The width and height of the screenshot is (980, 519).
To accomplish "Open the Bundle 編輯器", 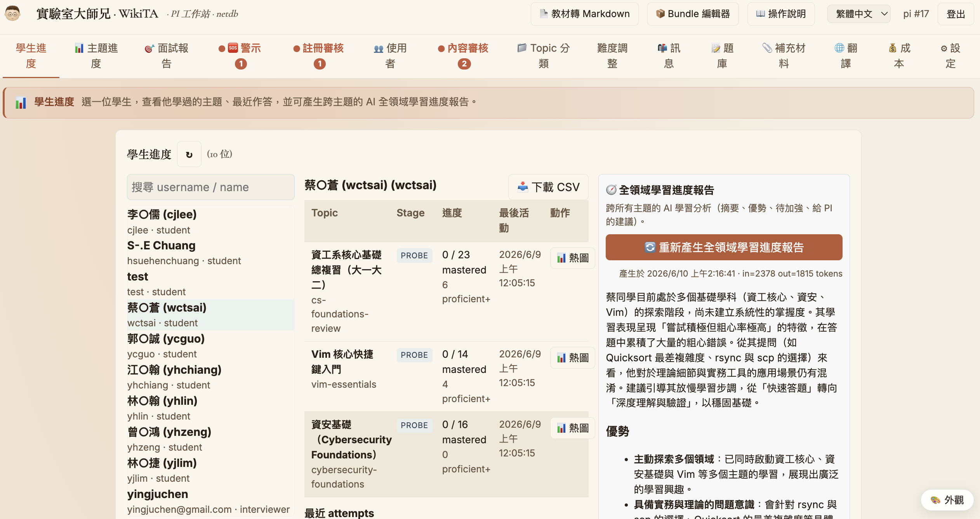I will (x=693, y=14).
